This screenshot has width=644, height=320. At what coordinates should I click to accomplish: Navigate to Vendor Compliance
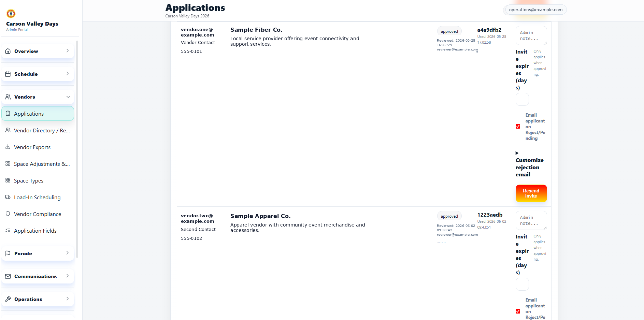pyautogui.click(x=38, y=214)
